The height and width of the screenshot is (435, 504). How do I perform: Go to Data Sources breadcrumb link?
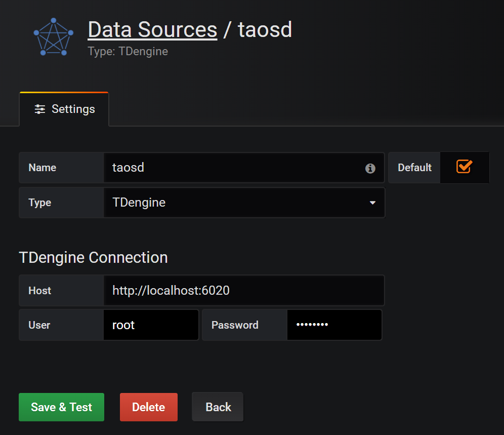coord(152,30)
